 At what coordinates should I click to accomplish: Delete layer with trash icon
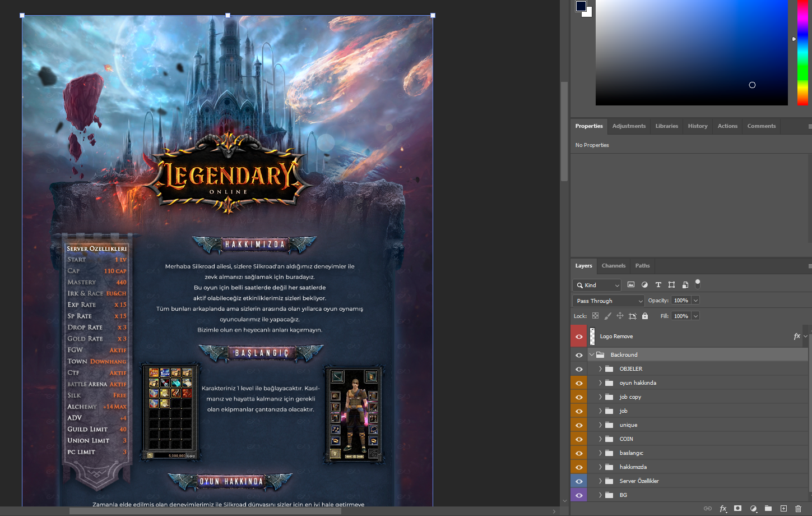(798, 509)
